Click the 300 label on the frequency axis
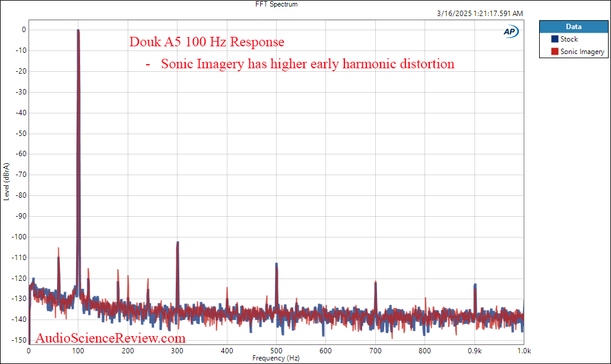This screenshot has height=364, width=611. (178, 351)
